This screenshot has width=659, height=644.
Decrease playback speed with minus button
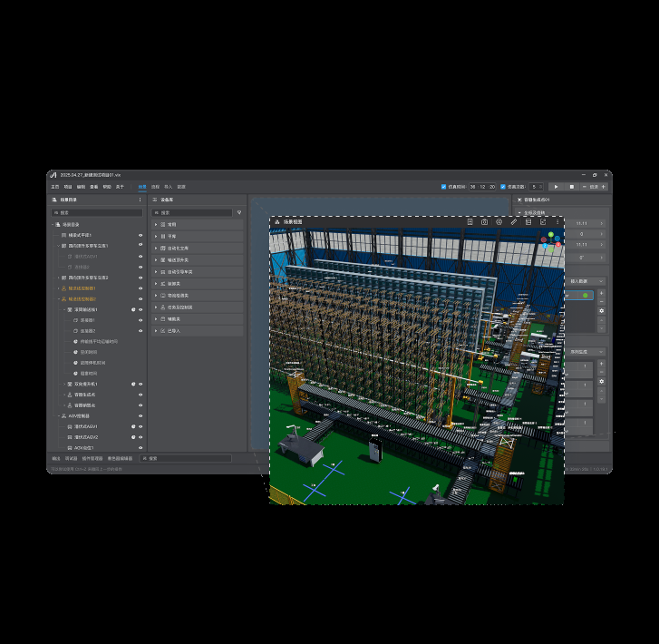click(584, 187)
